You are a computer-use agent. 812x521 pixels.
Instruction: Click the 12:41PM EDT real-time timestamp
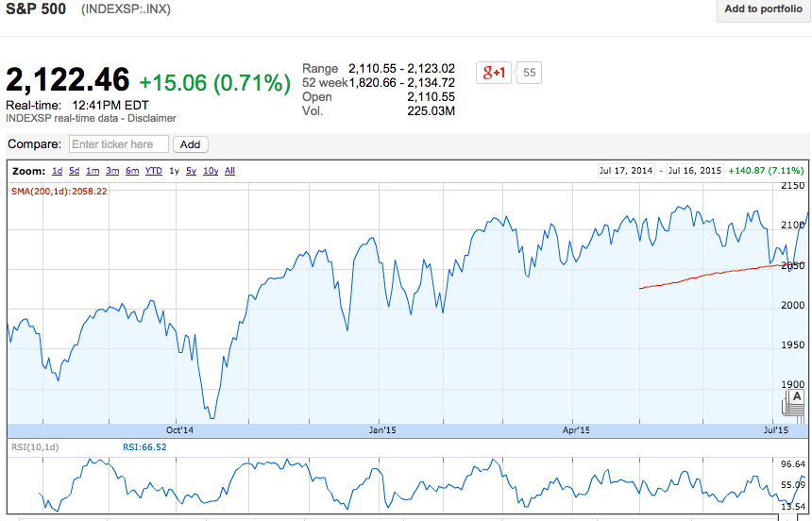(x=110, y=105)
